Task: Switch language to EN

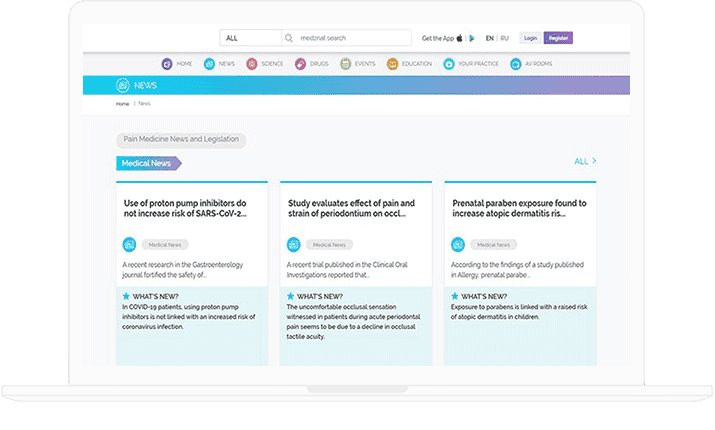Action: coord(490,38)
